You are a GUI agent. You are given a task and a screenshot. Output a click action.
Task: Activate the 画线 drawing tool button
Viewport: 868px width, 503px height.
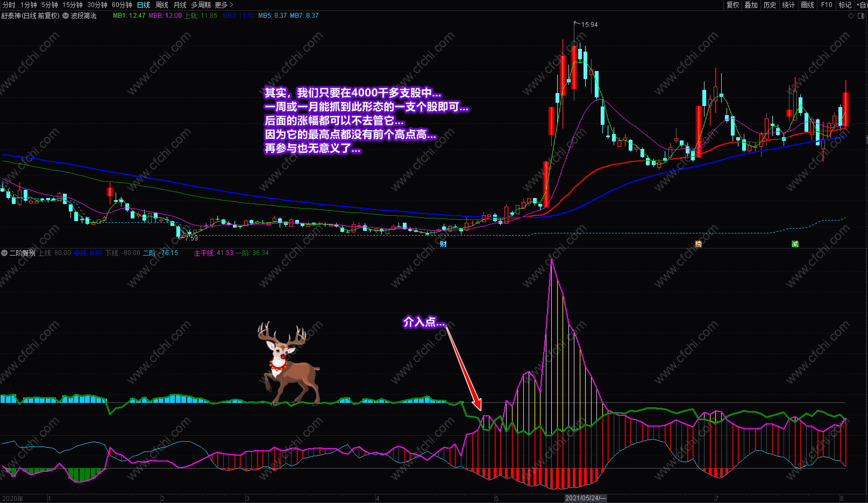[807, 5]
